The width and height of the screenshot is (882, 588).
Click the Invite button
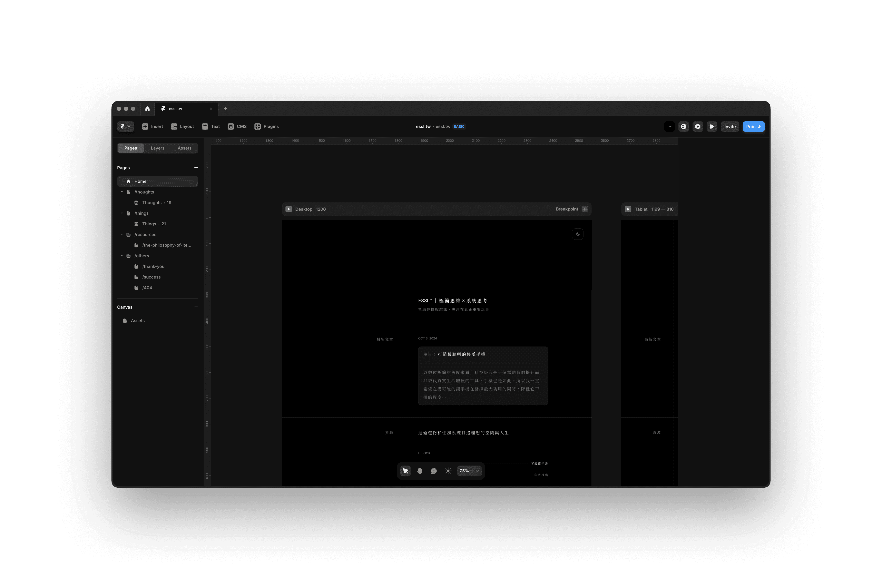pyautogui.click(x=730, y=126)
